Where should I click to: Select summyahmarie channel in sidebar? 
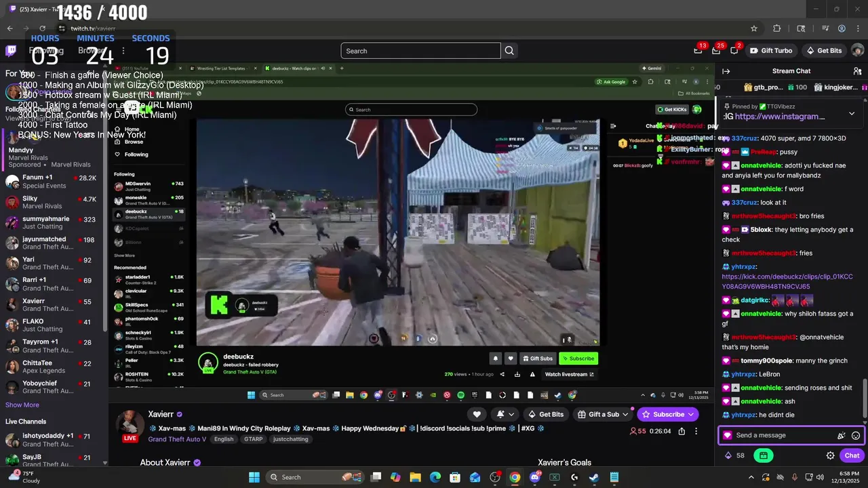tap(52, 222)
